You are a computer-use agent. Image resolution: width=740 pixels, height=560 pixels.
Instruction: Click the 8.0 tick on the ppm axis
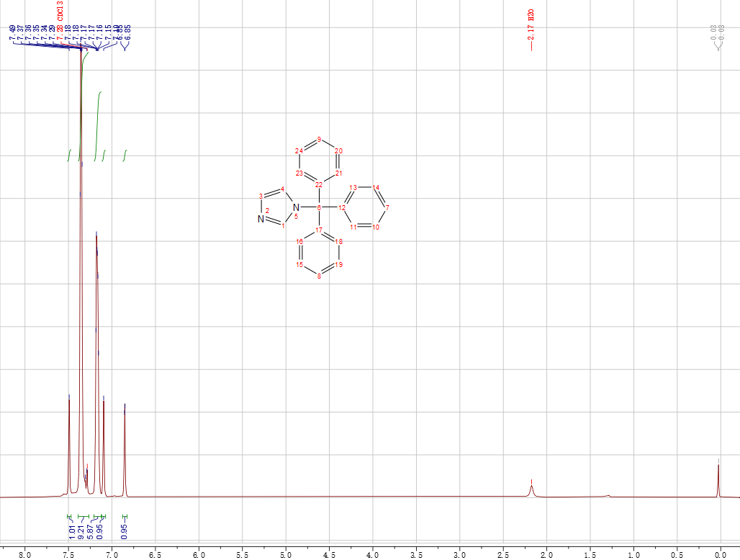click(x=24, y=554)
